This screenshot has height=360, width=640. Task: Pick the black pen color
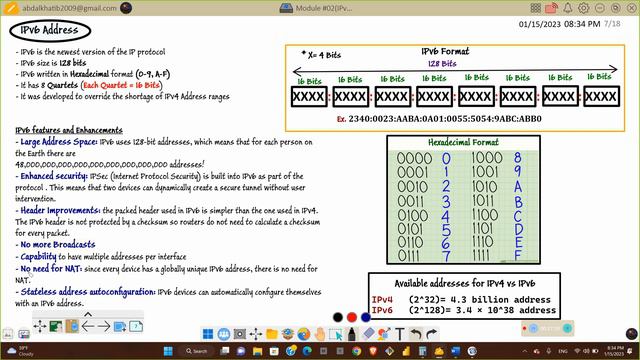click(338, 317)
